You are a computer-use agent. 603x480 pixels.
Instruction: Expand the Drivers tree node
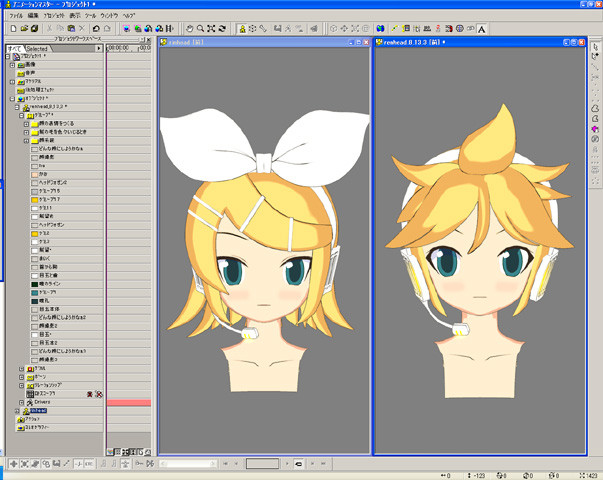pos(23,401)
